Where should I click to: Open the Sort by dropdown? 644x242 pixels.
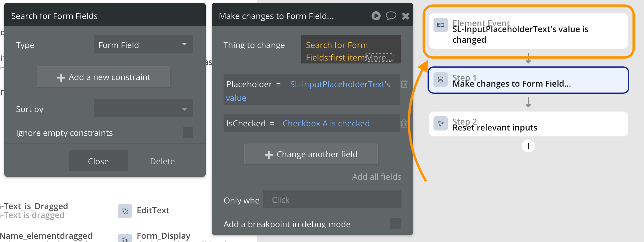[x=144, y=108]
